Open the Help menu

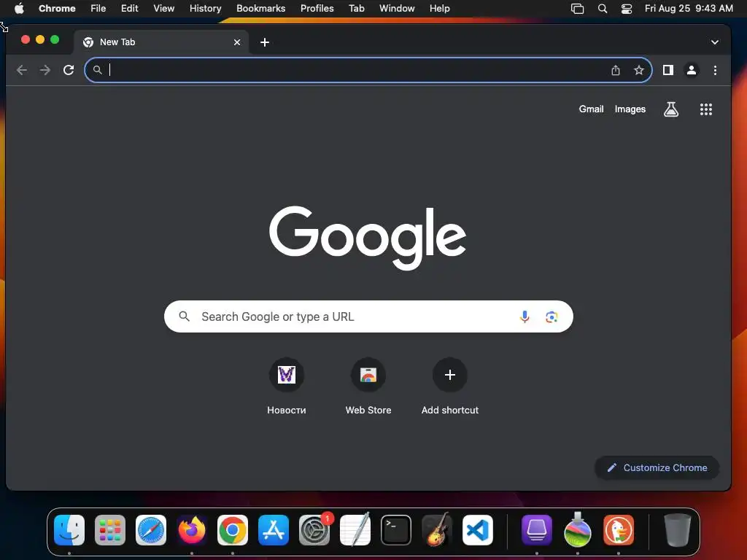pos(439,9)
